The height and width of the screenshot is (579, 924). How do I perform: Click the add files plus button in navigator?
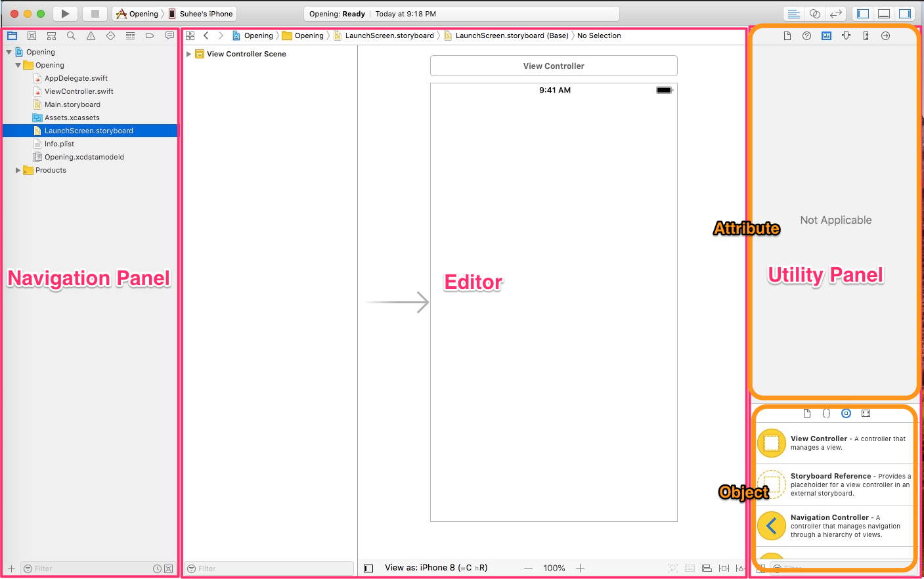click(x=11, y=568)
